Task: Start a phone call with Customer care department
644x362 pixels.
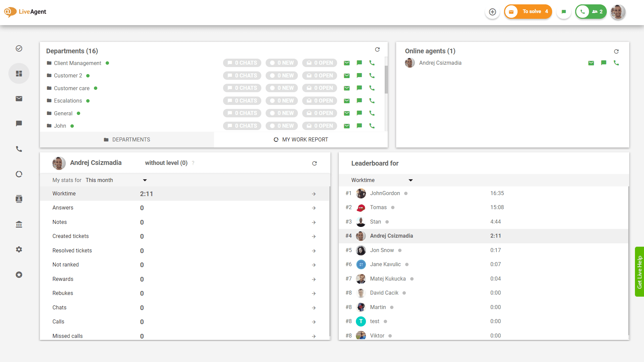Action: click(372, 88)
